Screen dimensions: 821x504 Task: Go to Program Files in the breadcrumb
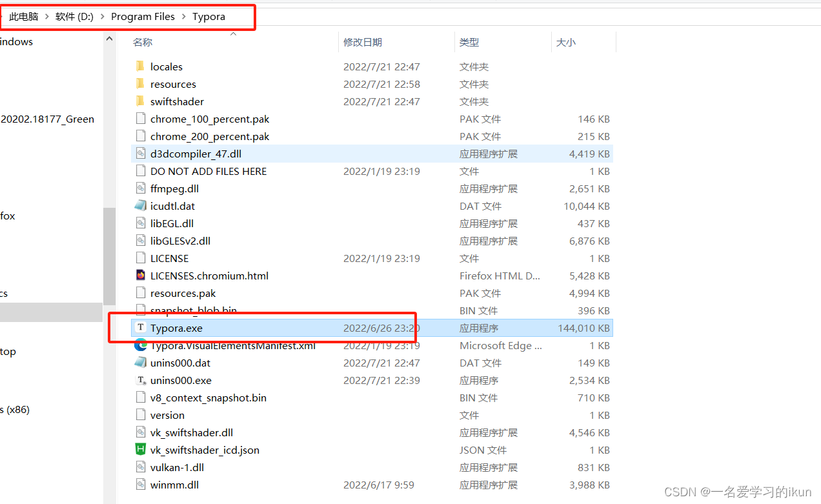(143, 17)
